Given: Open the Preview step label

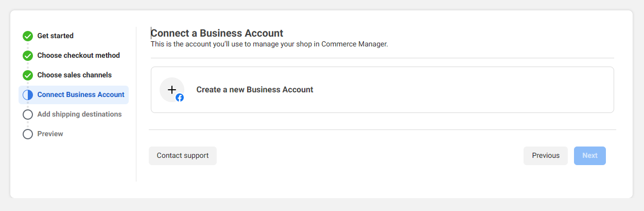Looking at the screenshot, I should (50, 134).
